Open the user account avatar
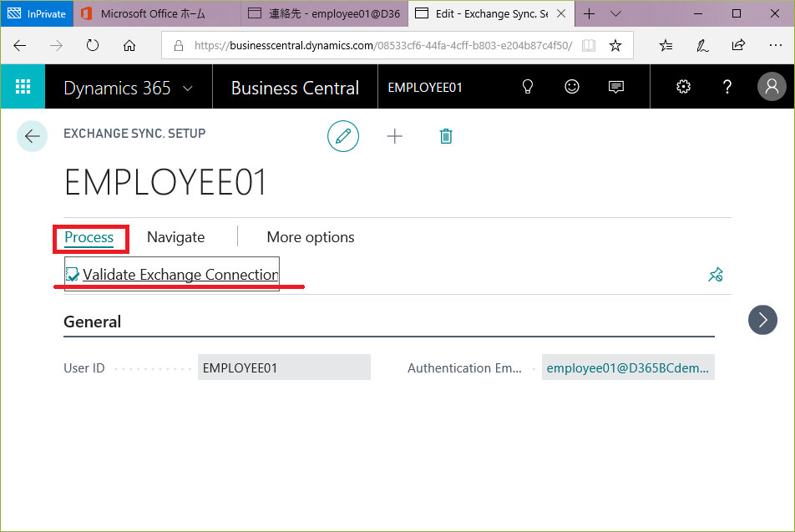 click(x=772, y=87)
